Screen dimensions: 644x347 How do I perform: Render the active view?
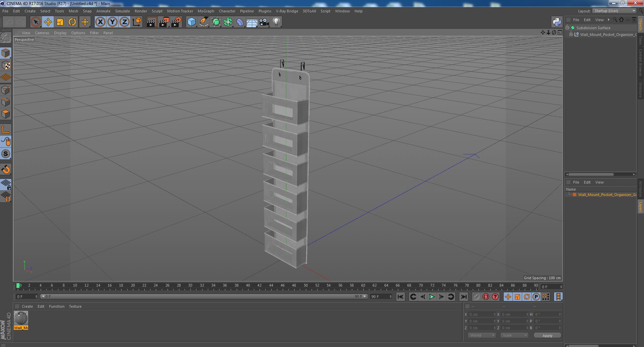pos(151,22)
